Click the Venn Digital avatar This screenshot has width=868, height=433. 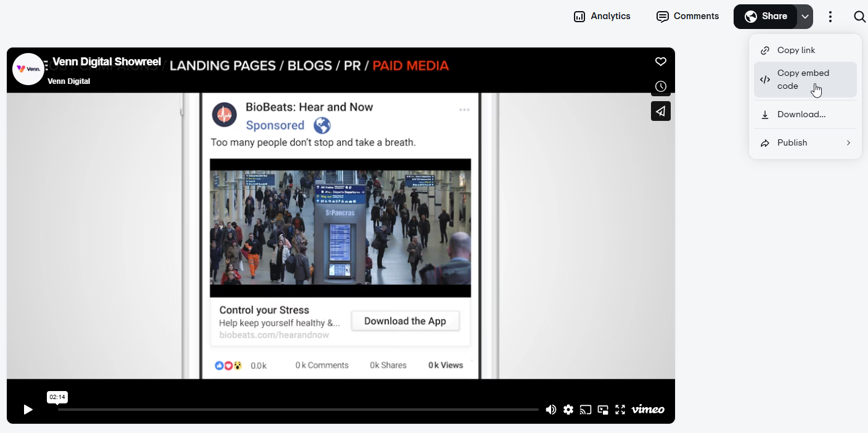point(28,68)
